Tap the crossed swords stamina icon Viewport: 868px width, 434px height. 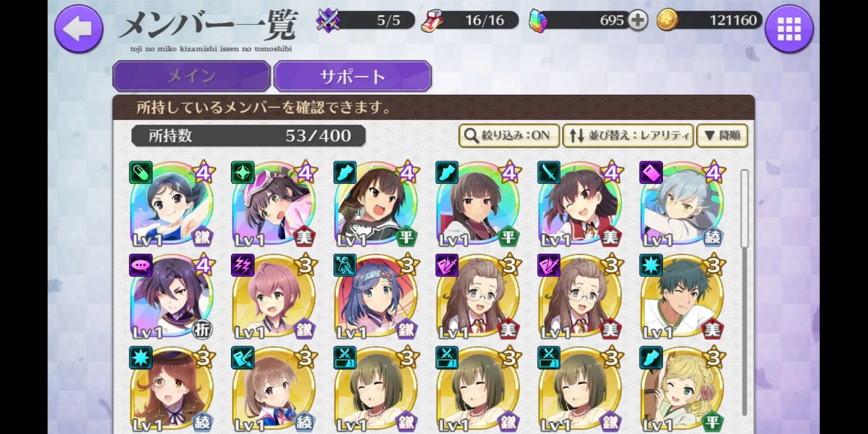tap(328, 20)
